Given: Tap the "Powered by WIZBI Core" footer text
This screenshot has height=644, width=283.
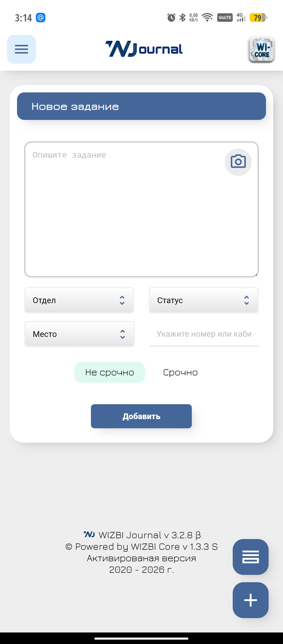Looking at the screenshot, I should tap(141, 547).
